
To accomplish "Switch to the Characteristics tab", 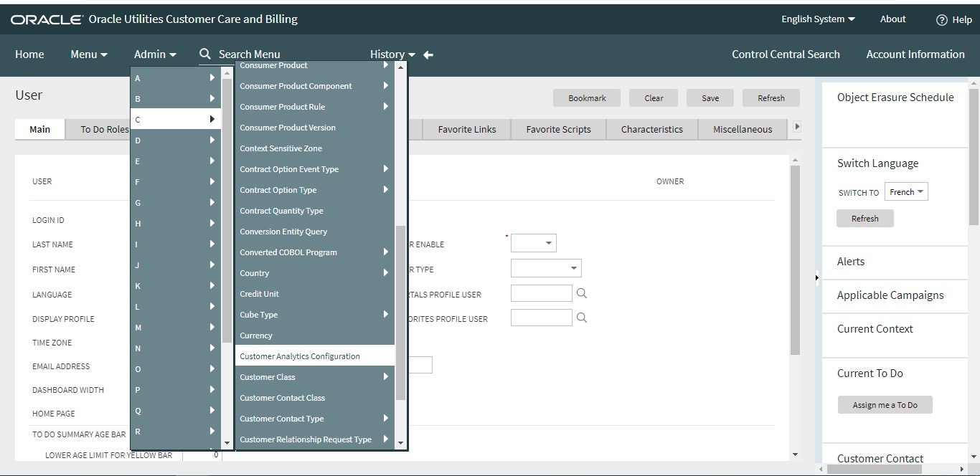I will (x=651, y=129).
